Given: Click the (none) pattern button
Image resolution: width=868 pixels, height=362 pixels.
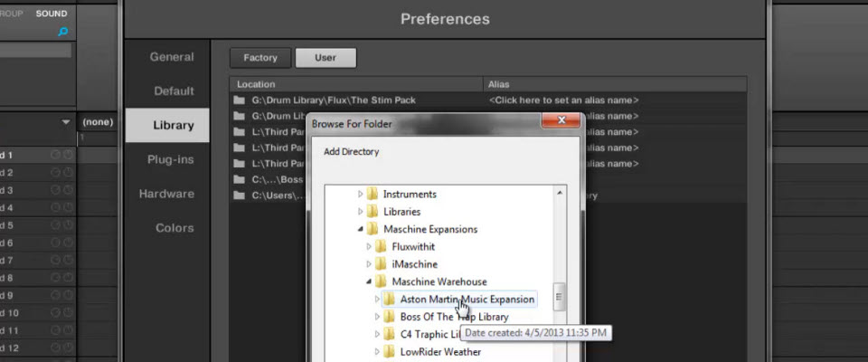Looking at the screenshot, I should (x=98, y=122).
